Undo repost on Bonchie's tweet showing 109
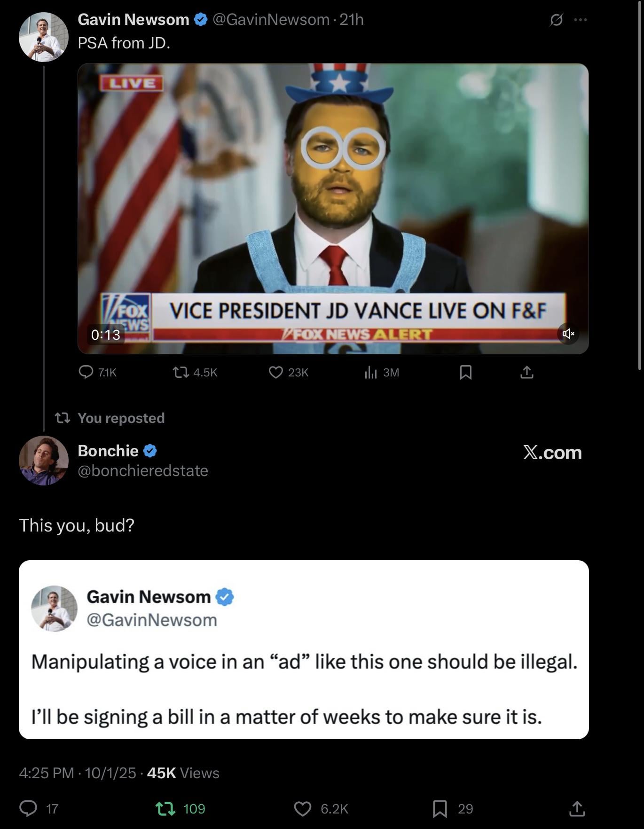 165,808
